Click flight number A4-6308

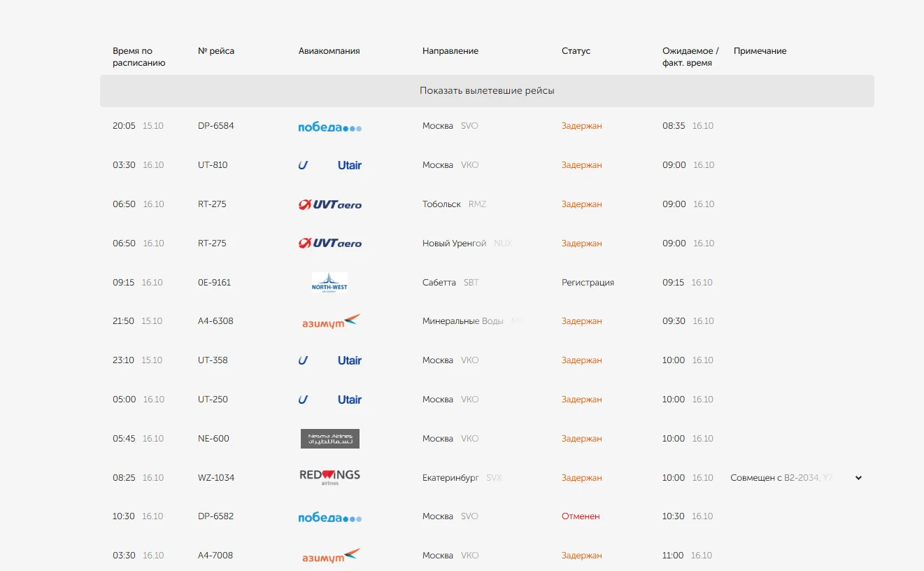click(215, 321)
